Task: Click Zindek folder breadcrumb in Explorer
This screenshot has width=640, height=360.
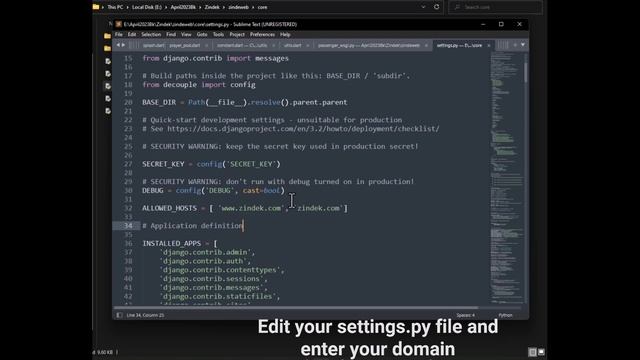Action: click(212, 7)
